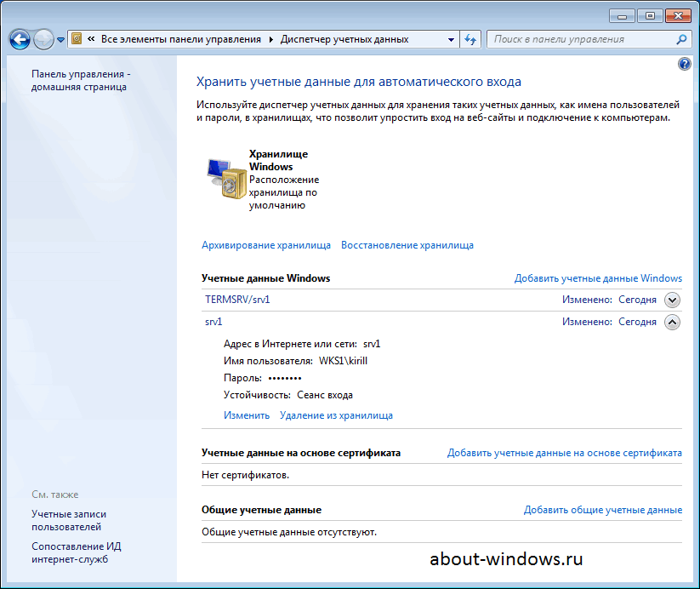The width and height of the screenshot is (700, 589).
Task: Open Восстановление хранилища
Action: [407, 244]
